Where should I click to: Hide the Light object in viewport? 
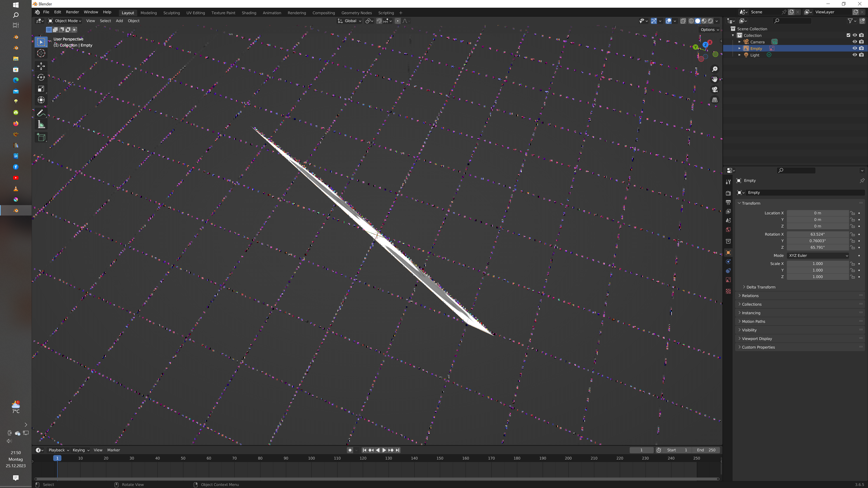pos(854,55)
